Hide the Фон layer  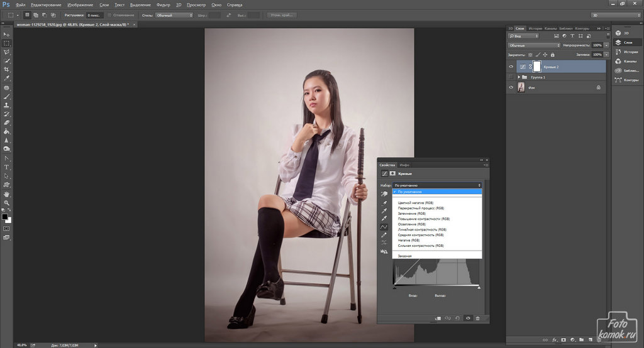pos(511,87)
